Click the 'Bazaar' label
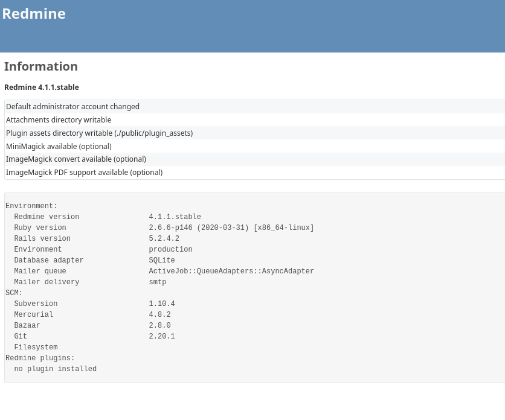This screenshot has height=420, width=505. tap(27, 325)
